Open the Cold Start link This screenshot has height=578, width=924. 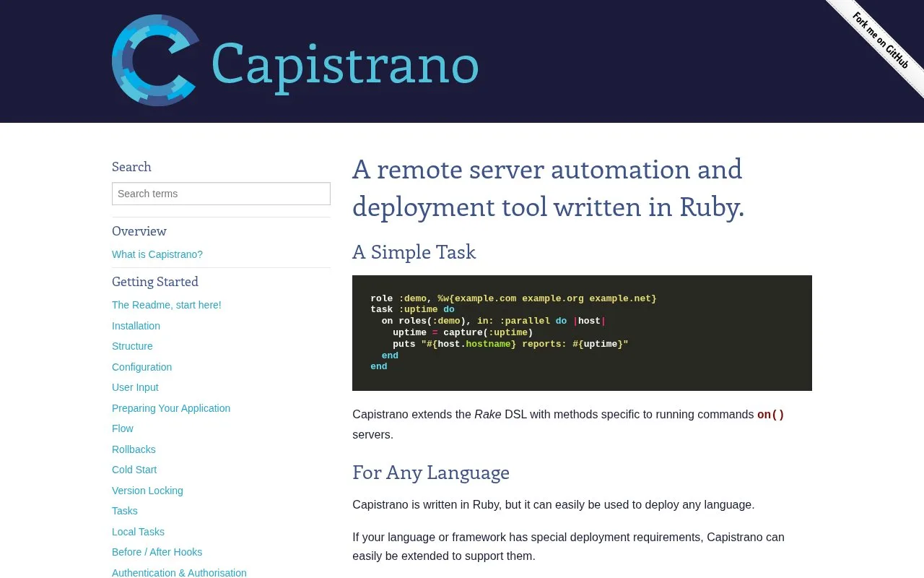tap(134, 470)
